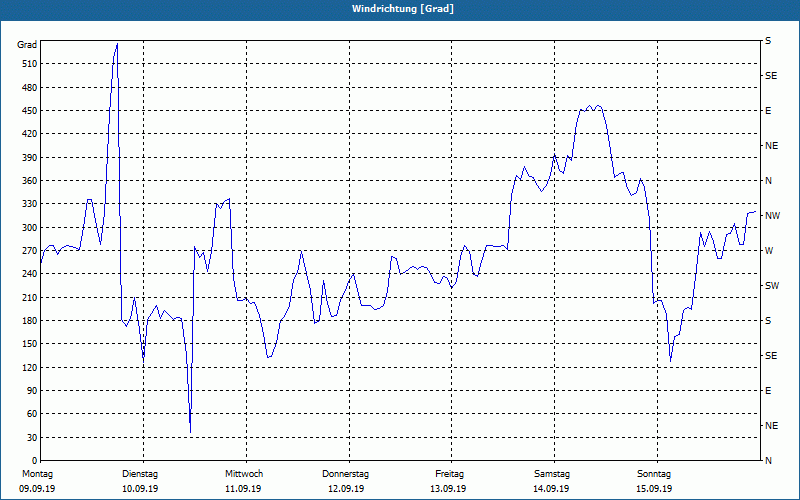Pick the '300' y-axis value
Screen dimensions: 800x500
[x=30, y=228]
